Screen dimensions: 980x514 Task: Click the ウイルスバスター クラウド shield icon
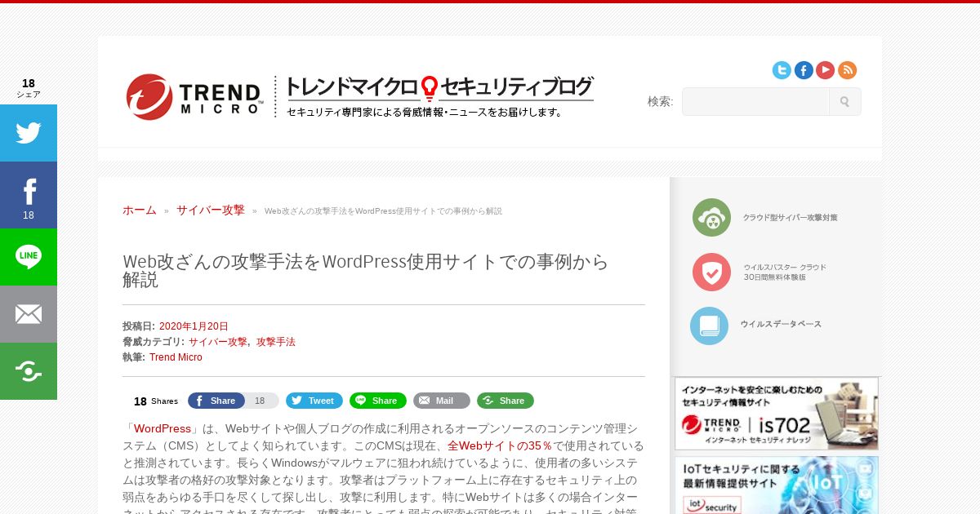click(x=711, y=272)
